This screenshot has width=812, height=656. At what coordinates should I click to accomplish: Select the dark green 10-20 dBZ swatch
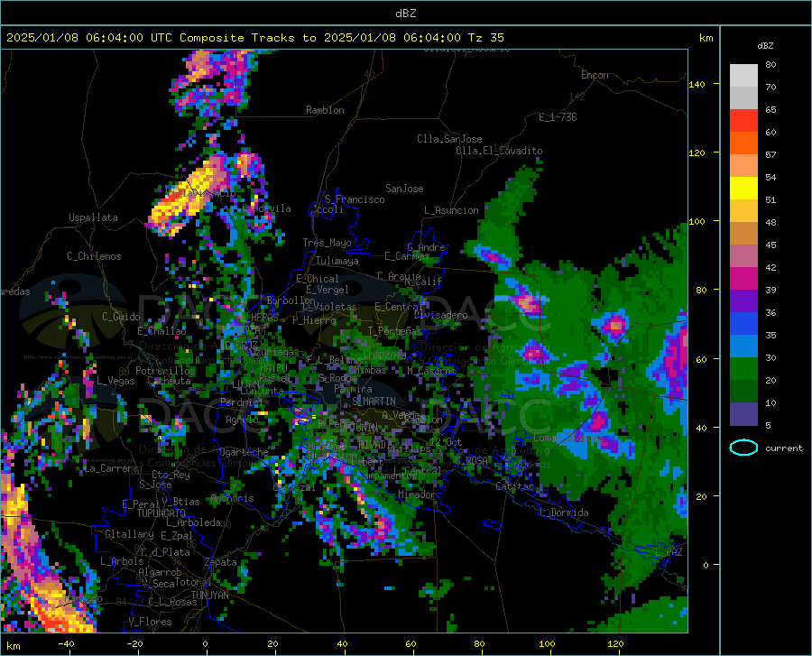pos(743,392)
